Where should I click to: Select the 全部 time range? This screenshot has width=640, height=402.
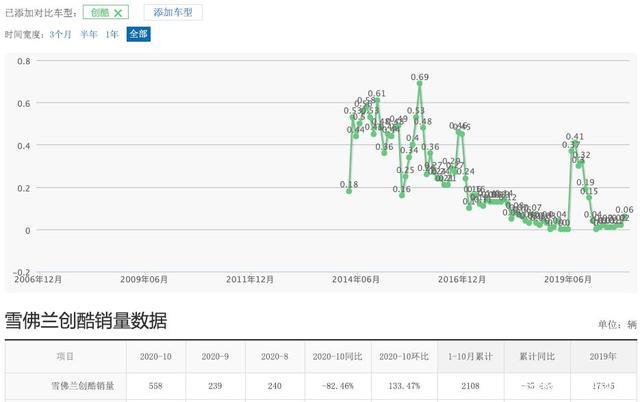[x=138, y=34]
